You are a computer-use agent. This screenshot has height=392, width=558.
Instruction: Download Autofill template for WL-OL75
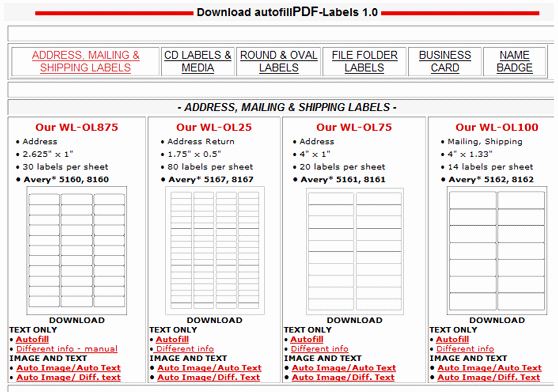point(307,339)
